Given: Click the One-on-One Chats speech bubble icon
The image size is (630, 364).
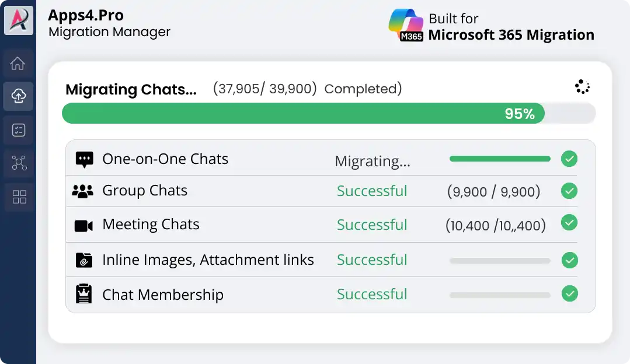Looking at the screenshot, I should [85, 160].
